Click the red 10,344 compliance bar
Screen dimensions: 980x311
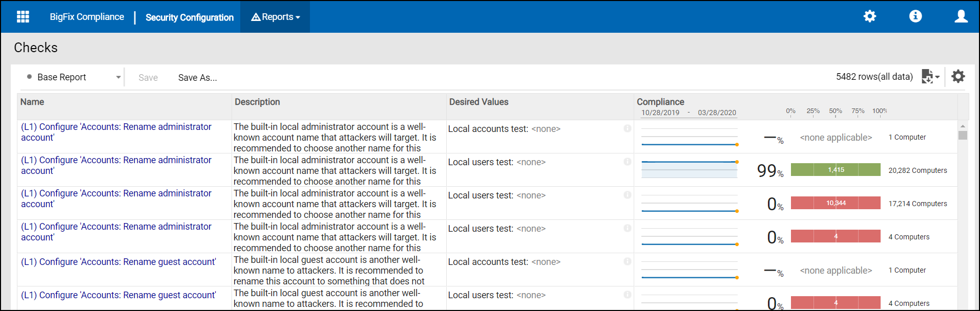point(835,203)
